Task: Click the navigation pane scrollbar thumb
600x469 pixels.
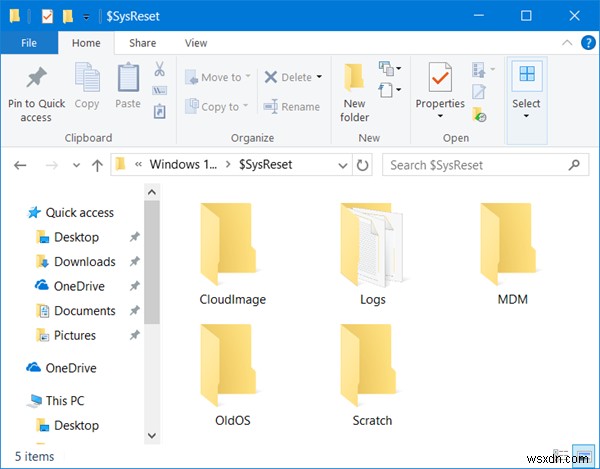Action: click(x=152, y=262)
